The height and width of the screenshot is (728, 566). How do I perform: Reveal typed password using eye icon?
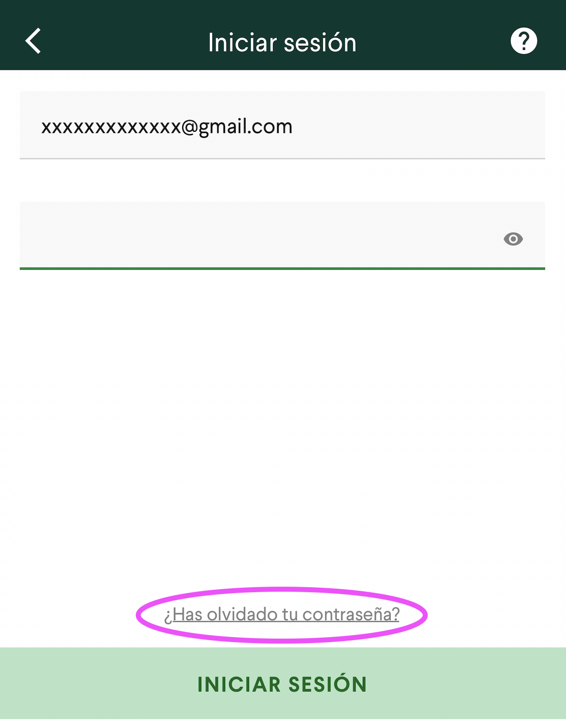[x=513, y=239]
